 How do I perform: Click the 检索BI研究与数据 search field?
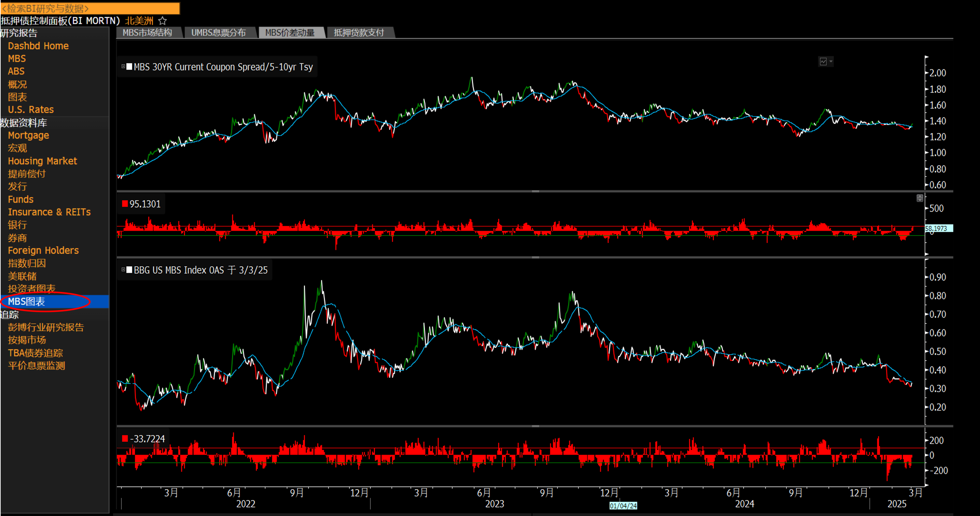pos(90,8)
